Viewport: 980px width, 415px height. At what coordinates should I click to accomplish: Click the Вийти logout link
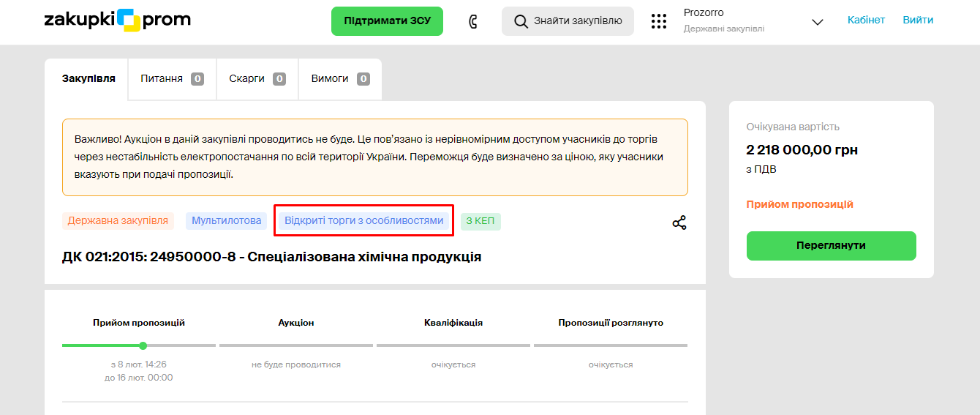(918, 20)
